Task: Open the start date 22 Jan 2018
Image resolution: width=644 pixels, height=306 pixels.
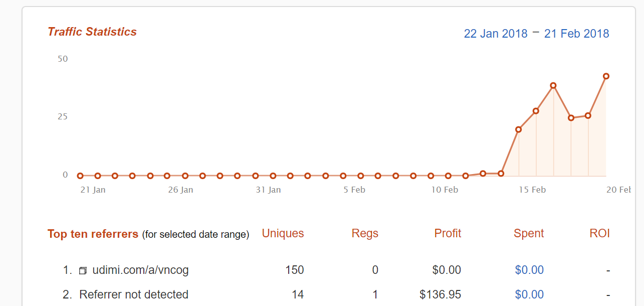Action: pyautogui.click(x=496, y=34)
